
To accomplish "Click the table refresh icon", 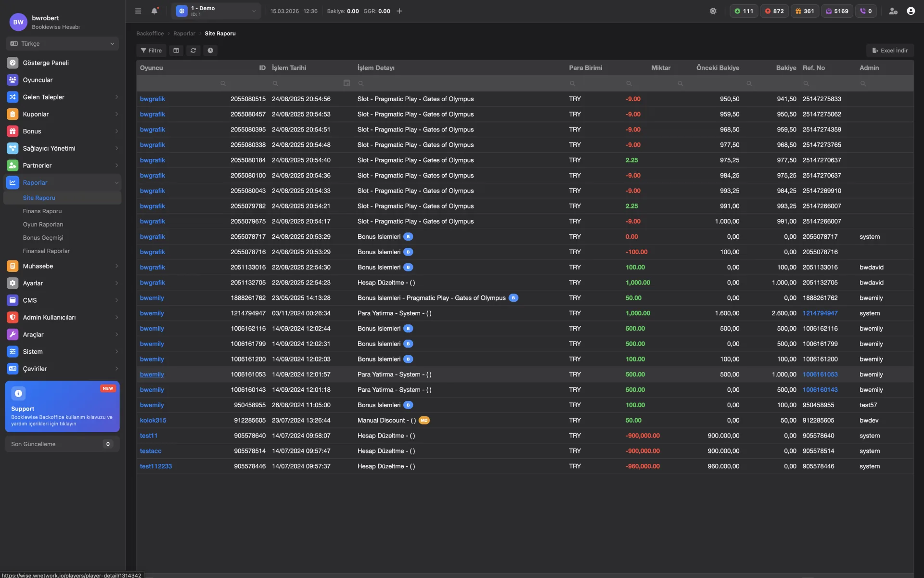I will coord(193,51).
